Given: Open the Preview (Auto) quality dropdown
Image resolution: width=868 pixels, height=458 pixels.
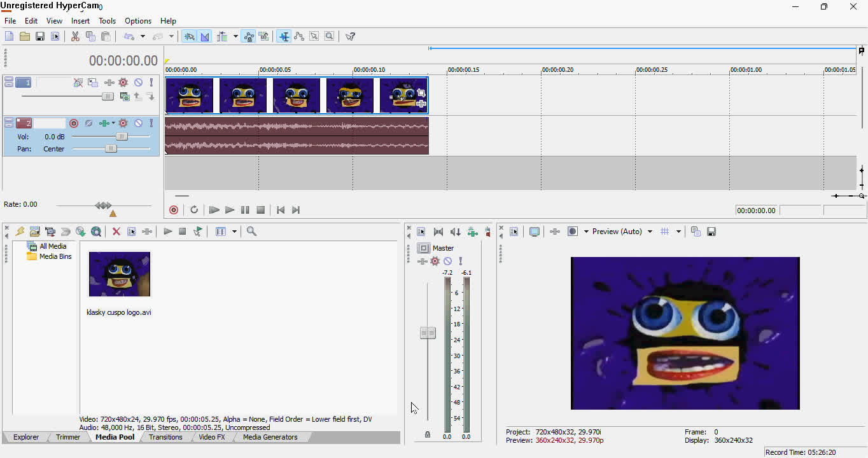Looking at the screenshot, I should tap(650, 232).
